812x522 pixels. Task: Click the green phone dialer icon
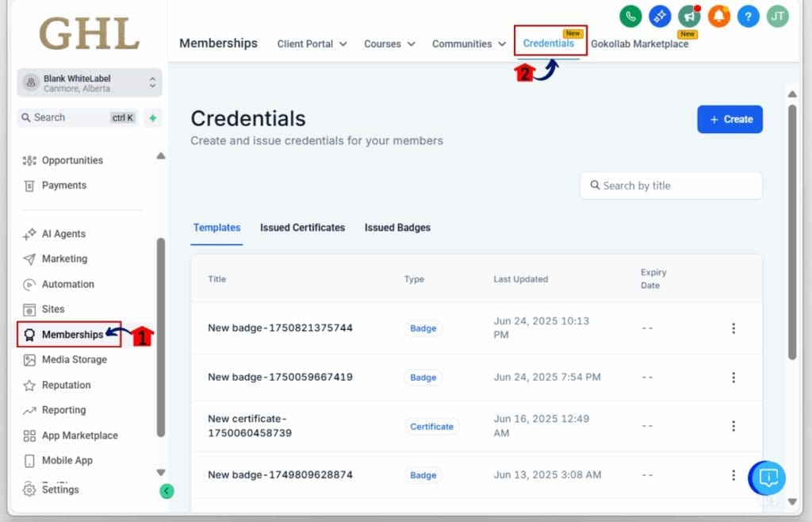[630, 16]
